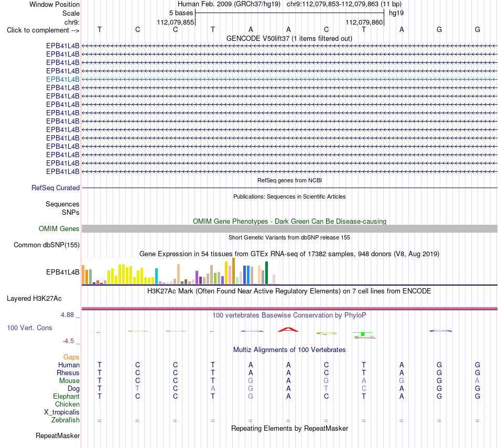Open the GTEx Gene Expression track title
Image resolution: width=498 pixels, height=448 pixels.
click(x=289, y=254)
